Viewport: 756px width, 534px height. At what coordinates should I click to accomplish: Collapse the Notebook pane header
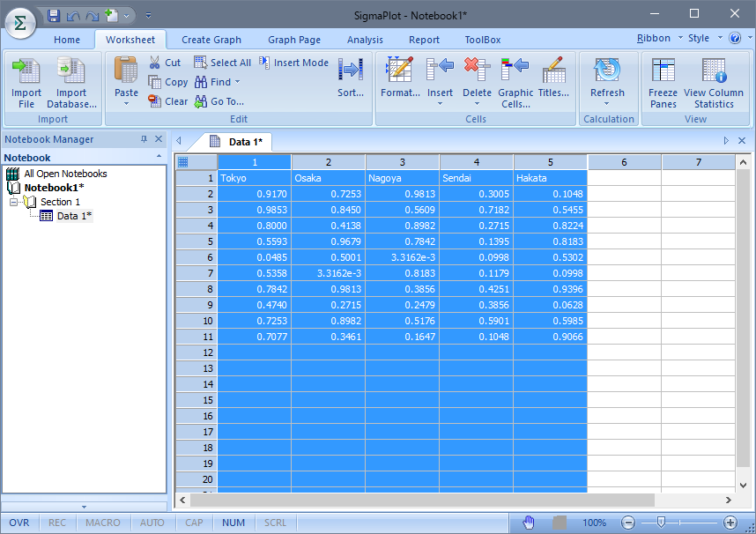coord(159,156)
